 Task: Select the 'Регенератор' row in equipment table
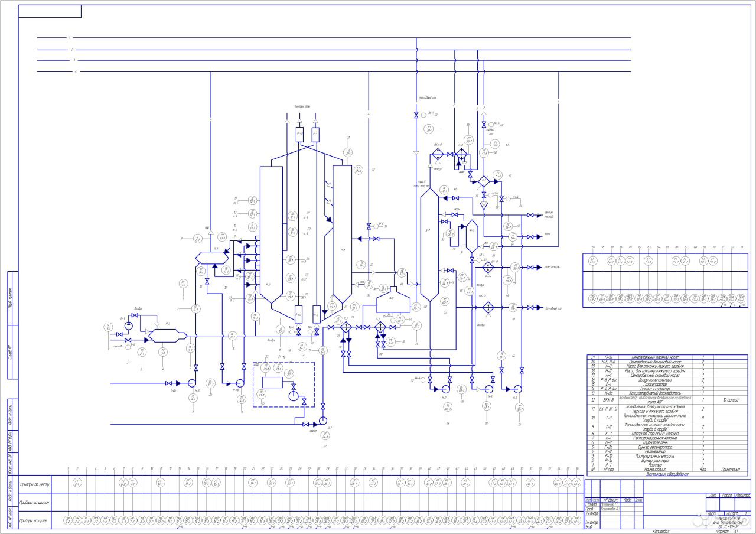[667, 451]
